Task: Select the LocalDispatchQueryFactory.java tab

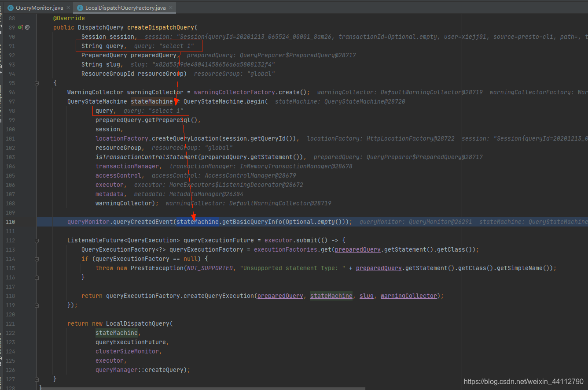Action: 125,8
